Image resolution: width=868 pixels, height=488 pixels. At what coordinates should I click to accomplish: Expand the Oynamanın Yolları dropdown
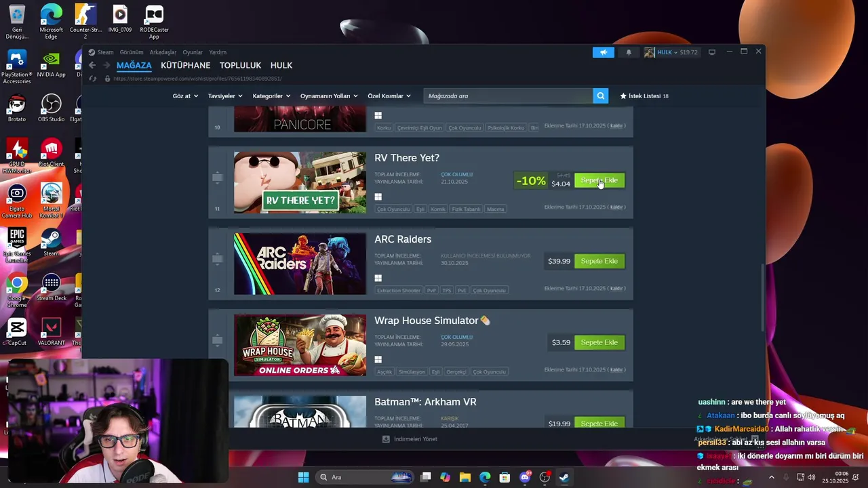tap(329, 96)
